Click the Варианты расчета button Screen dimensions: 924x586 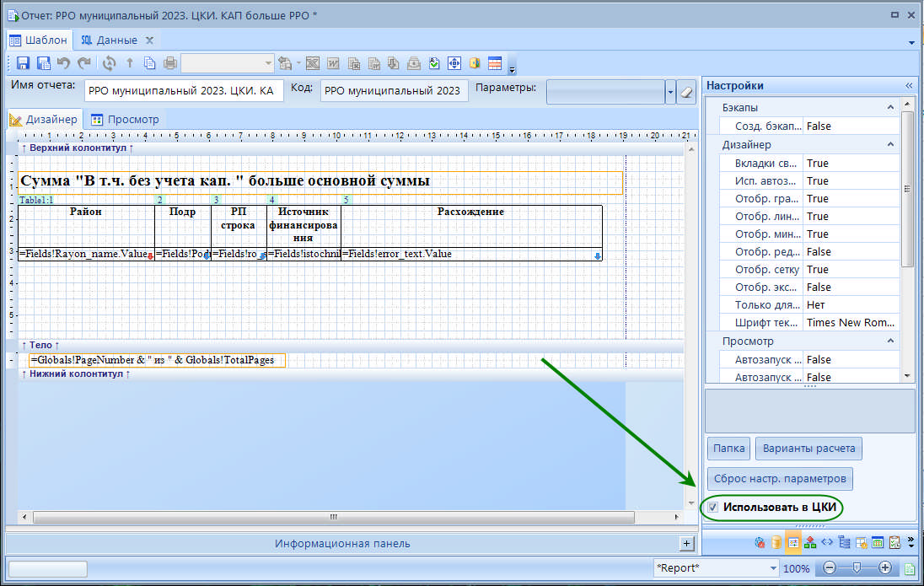pos(808,449)
